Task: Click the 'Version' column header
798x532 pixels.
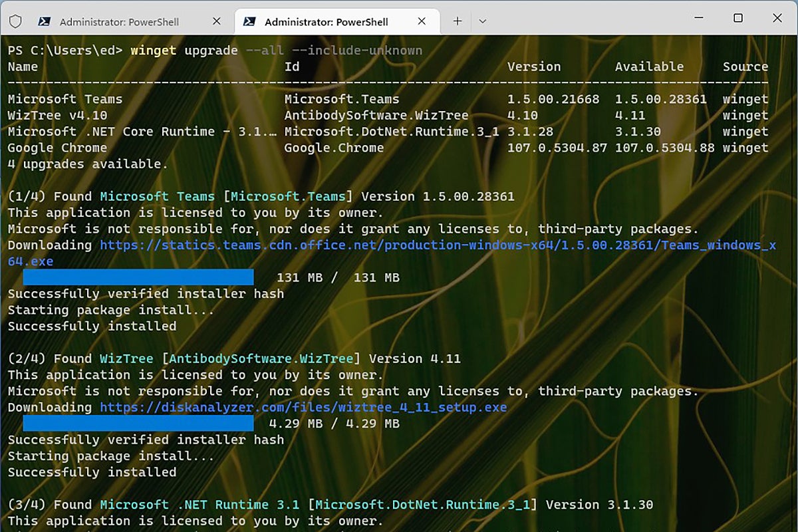Action: tap(534, 66)
